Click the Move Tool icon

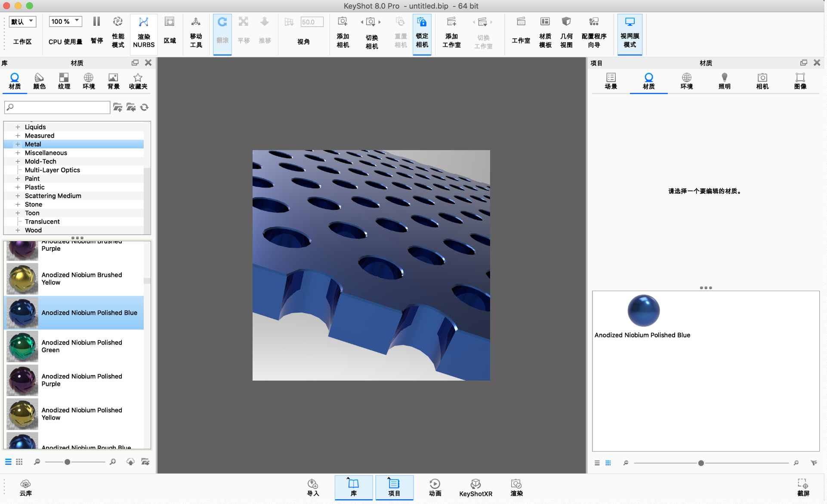tap(196, 32)
